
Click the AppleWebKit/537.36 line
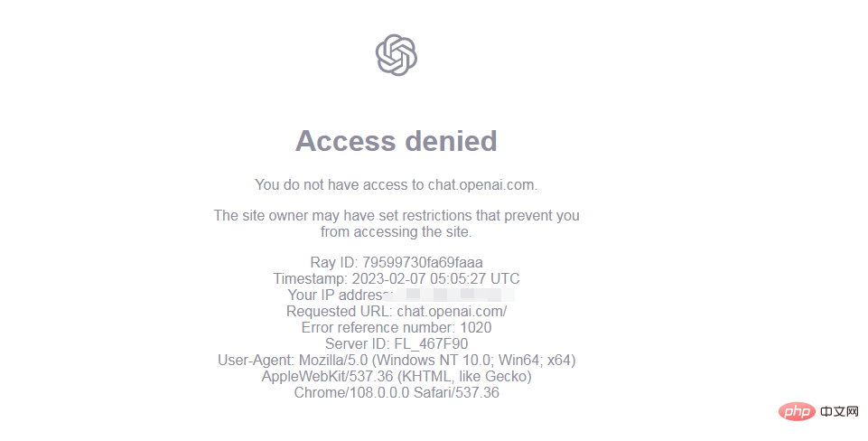click(397, 376)
